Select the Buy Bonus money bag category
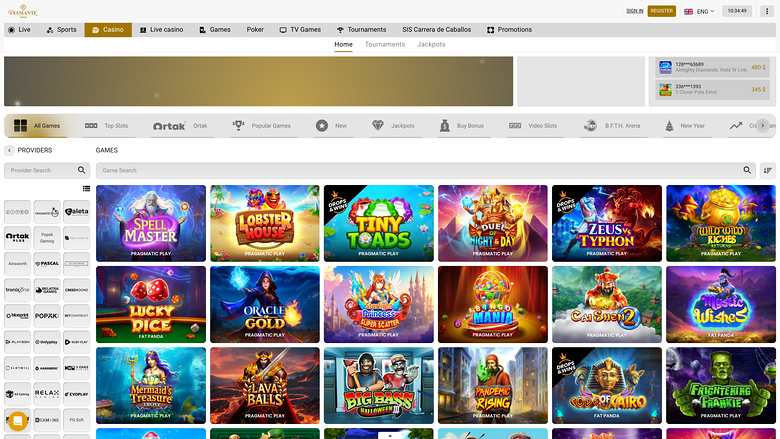 [x=462, y=126]
